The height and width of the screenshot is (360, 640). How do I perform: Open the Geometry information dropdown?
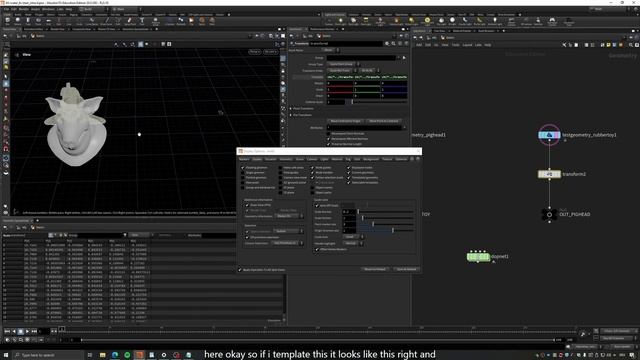tap(289, 216)
